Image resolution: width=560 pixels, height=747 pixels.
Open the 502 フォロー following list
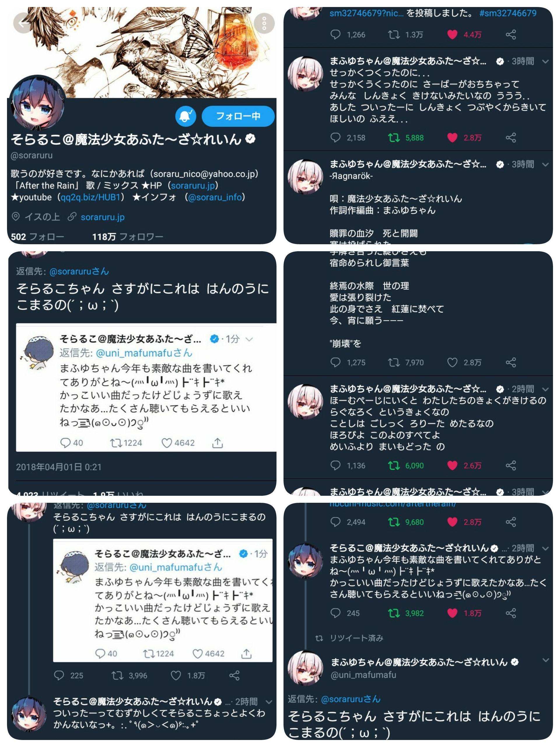point(37,237)
